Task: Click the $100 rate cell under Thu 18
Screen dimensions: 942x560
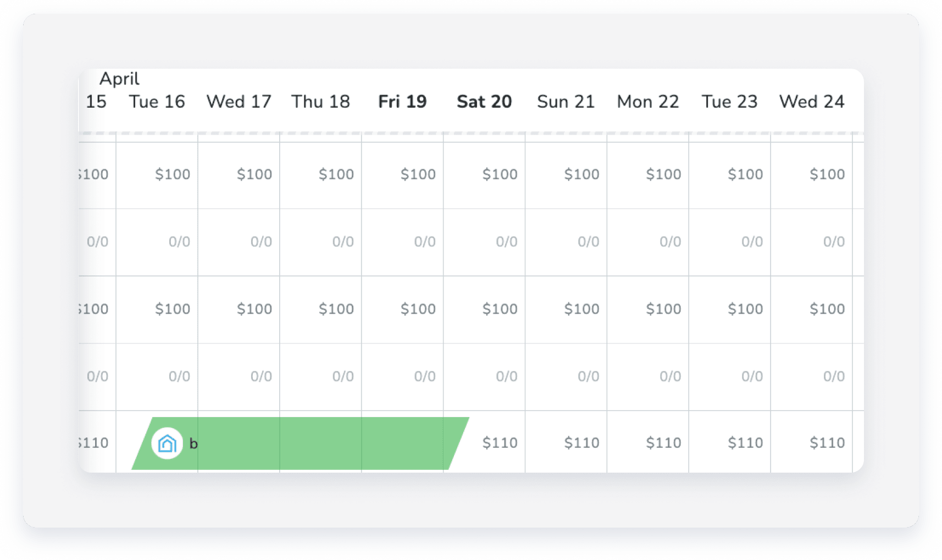Action: pyautogui.click(x=336, y=174)
